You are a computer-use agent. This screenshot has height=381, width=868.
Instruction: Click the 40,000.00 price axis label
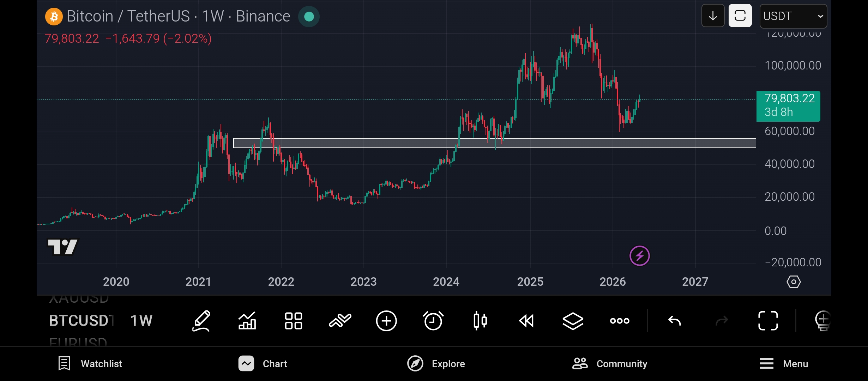(790, 164)
